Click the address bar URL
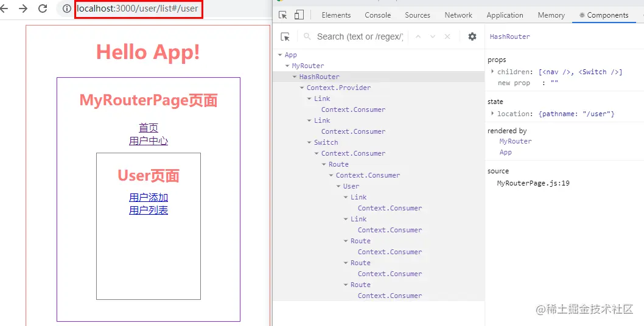The width and height of the screenshot is (644, 326). point(137,9)
